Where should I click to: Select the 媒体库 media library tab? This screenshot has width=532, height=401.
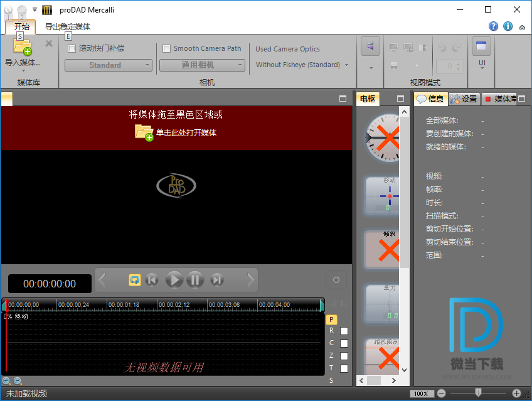(500, 99)
